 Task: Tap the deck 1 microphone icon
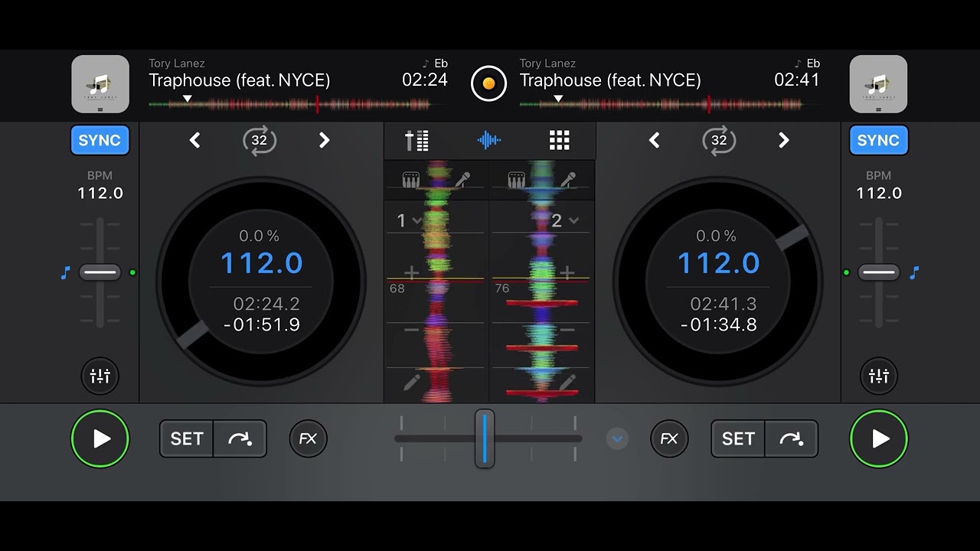[462, 180]
